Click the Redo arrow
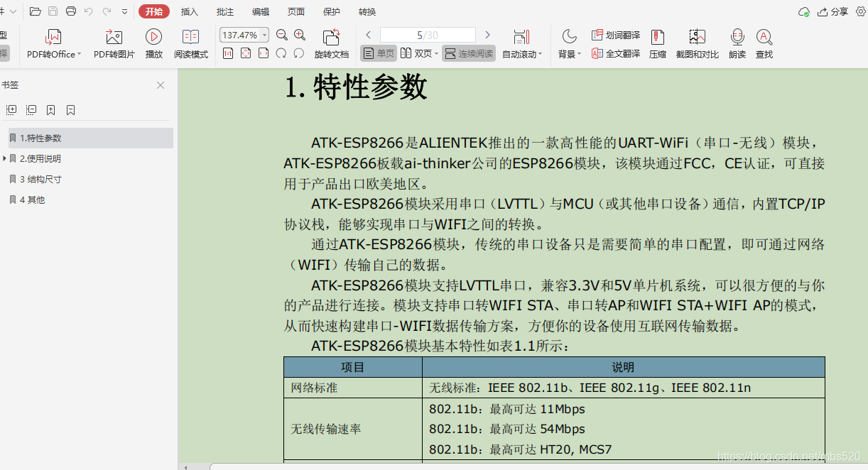 (107, 11)
